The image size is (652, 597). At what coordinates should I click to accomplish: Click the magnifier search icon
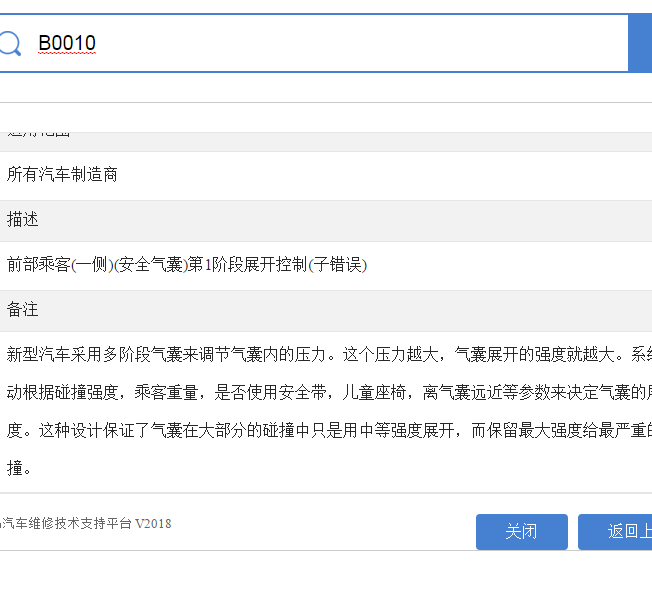10,43
